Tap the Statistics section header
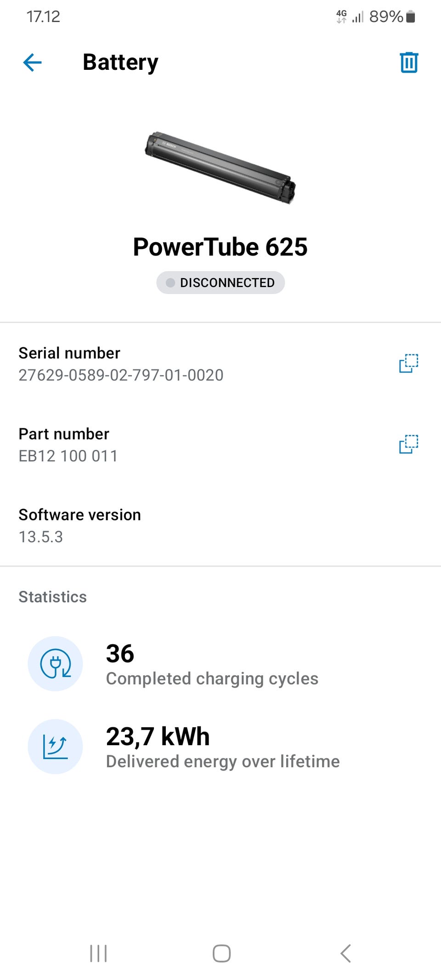This screenshot has width=441, height=980. point(52,597)
